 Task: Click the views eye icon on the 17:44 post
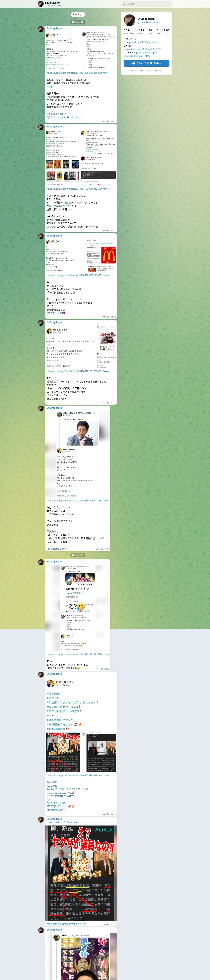tap(109, 230)
